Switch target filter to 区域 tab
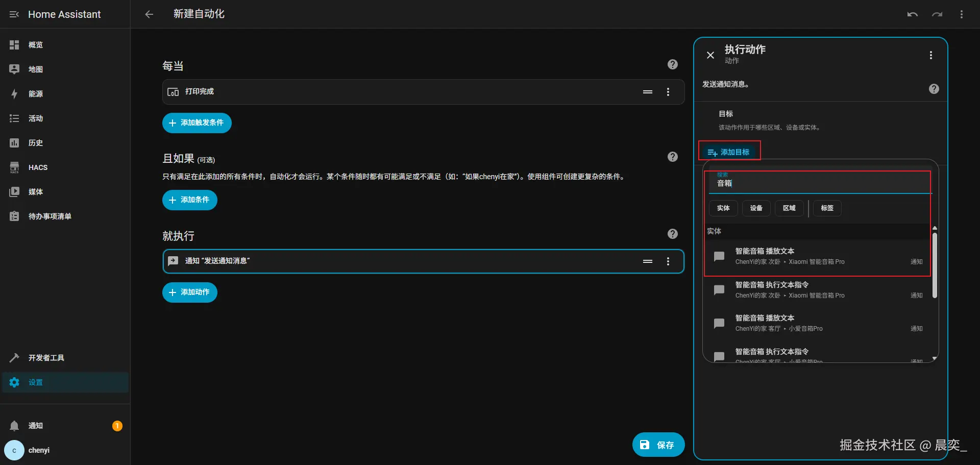Image resolution: width=980 pixels, height=465 pixels. click(789, 208)
